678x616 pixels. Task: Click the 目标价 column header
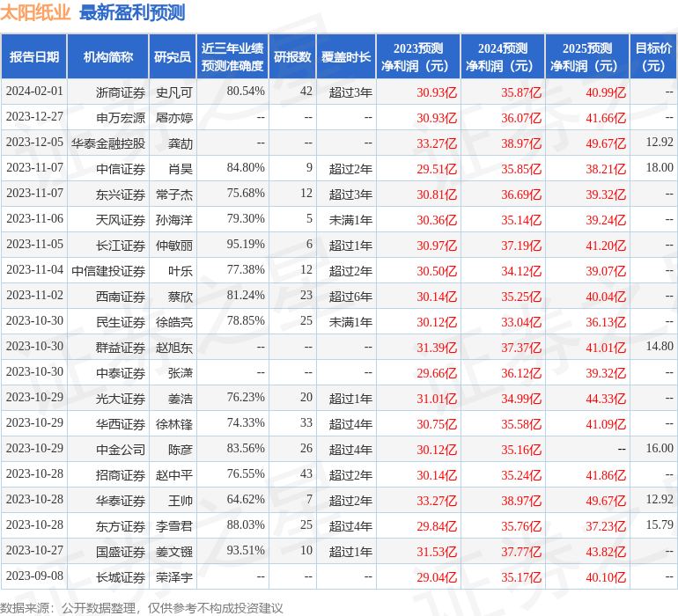(x=653, y=56)
